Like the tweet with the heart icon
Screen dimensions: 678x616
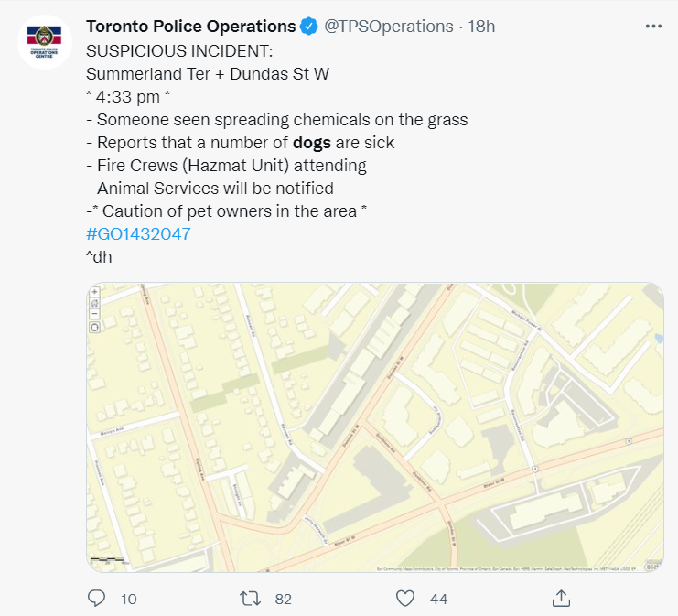(405, 599)
